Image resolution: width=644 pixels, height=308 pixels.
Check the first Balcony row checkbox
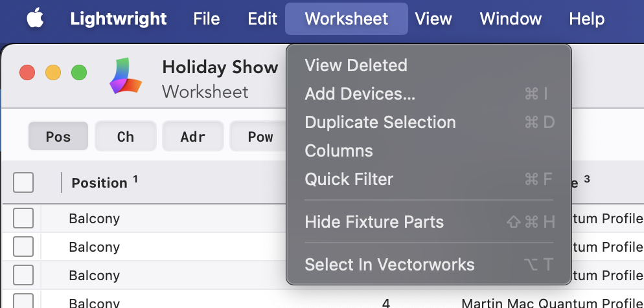(23, 219)
